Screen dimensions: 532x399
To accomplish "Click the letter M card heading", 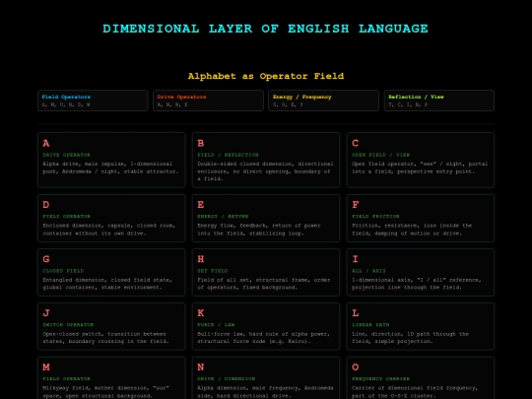I will tap(46, 367).
